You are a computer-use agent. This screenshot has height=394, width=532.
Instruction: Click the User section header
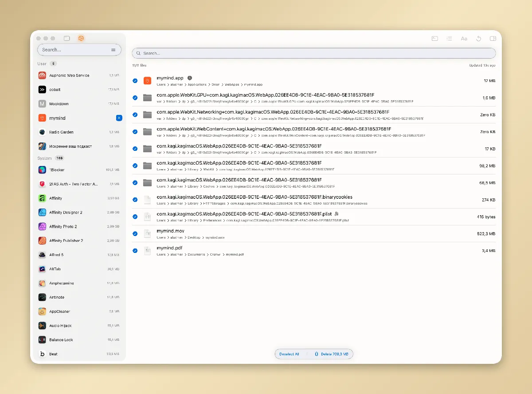pos(43,63)
